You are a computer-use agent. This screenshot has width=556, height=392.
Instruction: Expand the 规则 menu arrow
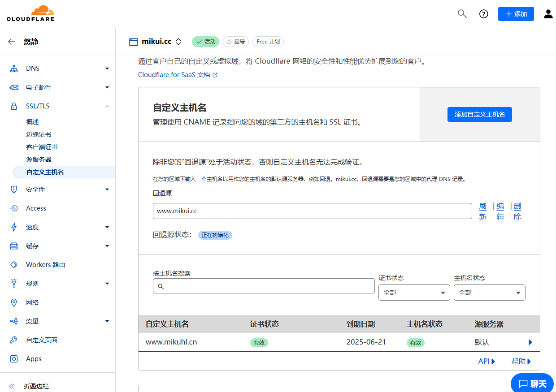[107, 284]
